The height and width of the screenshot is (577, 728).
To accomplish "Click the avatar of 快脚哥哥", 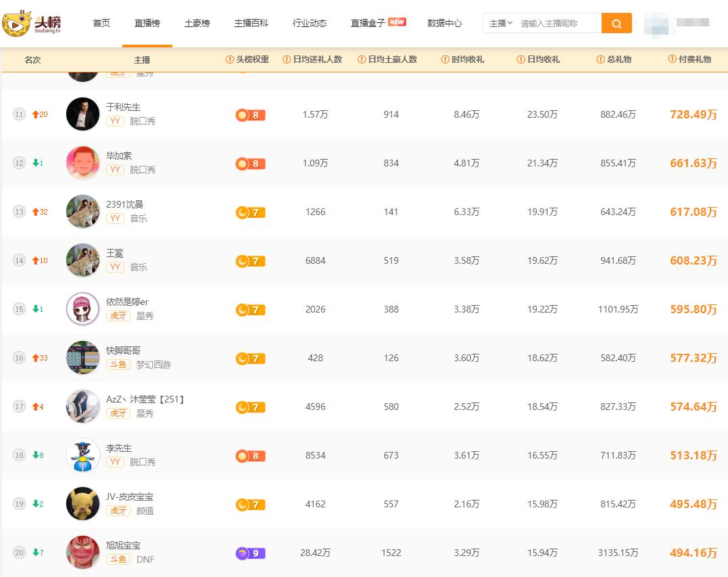I will (82, 358).
